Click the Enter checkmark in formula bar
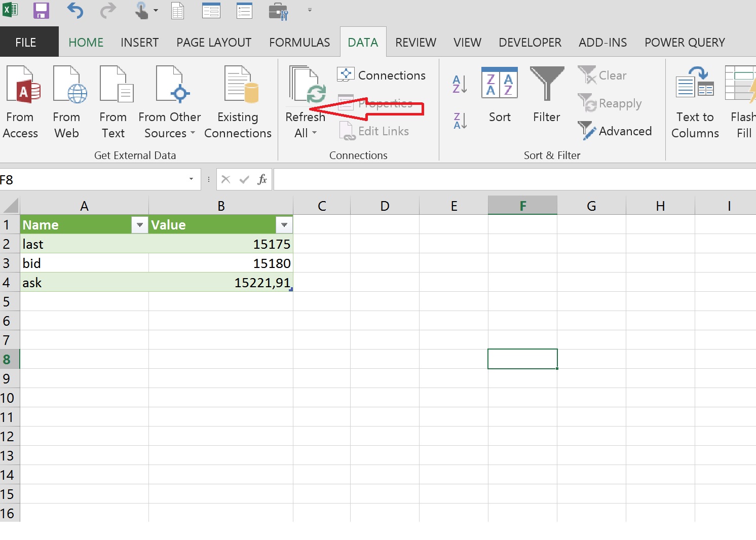 coord(244,179)
